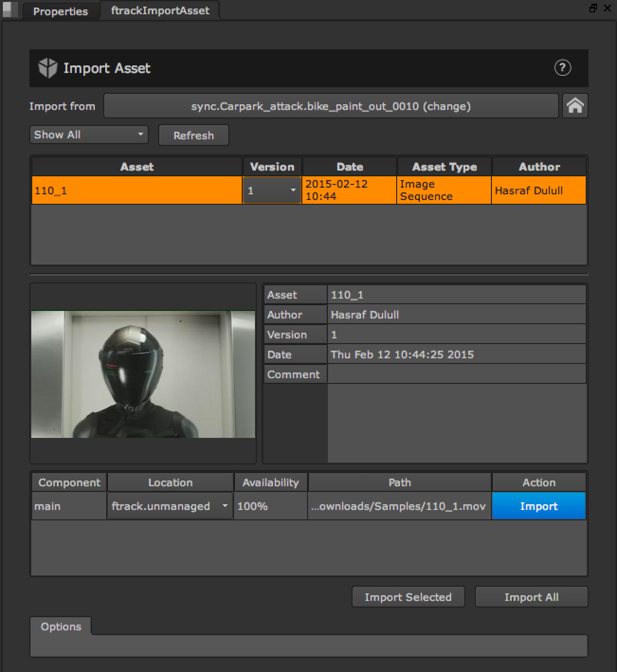Click the ftrack cube logo in header

click(x=47, y=68)
